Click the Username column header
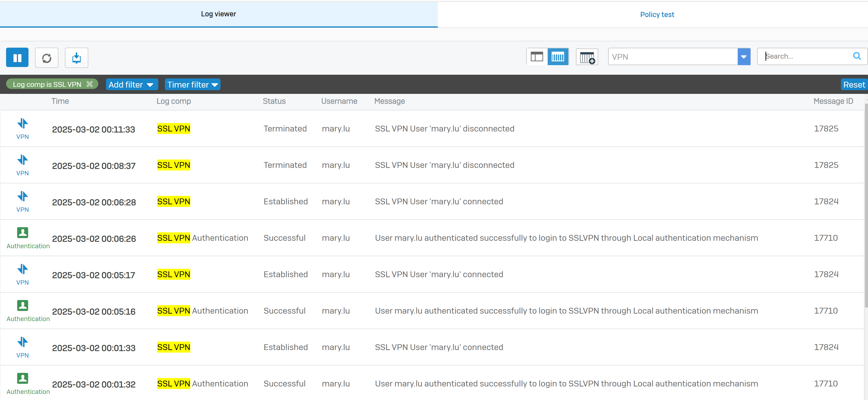Screen dimensions: 868x400 339,101
